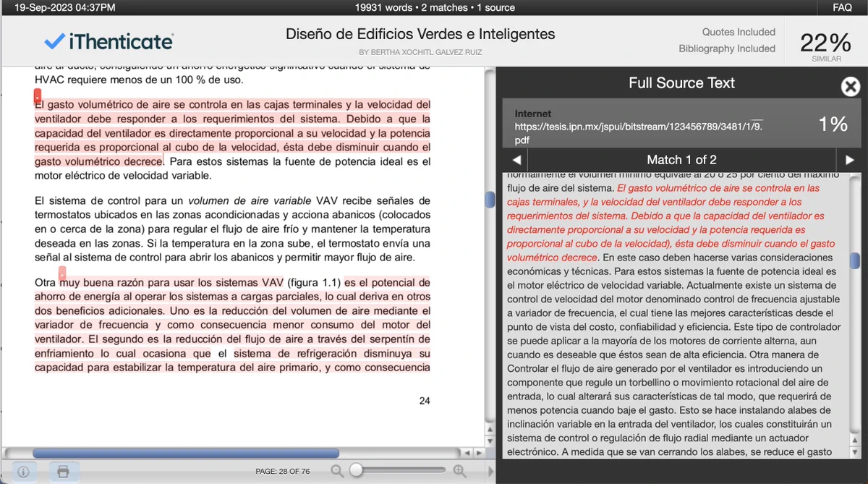The width and height of the screenshot is (868, 484).
Task: Click the zoom in magnifier icon
Action: (x=459, y=471)
